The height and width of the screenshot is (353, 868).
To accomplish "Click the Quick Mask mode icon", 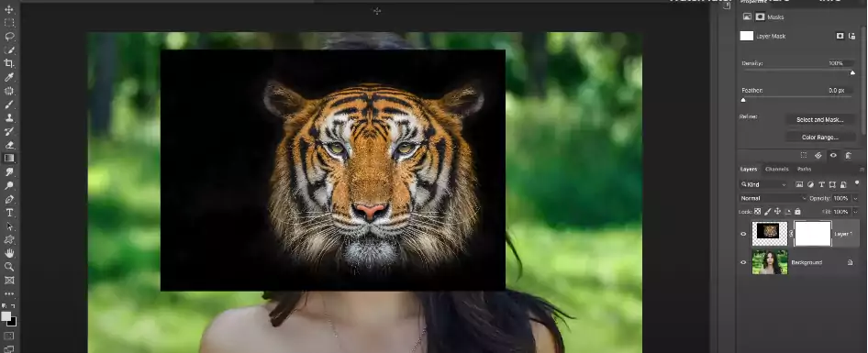I will click(x=9, y=336).
